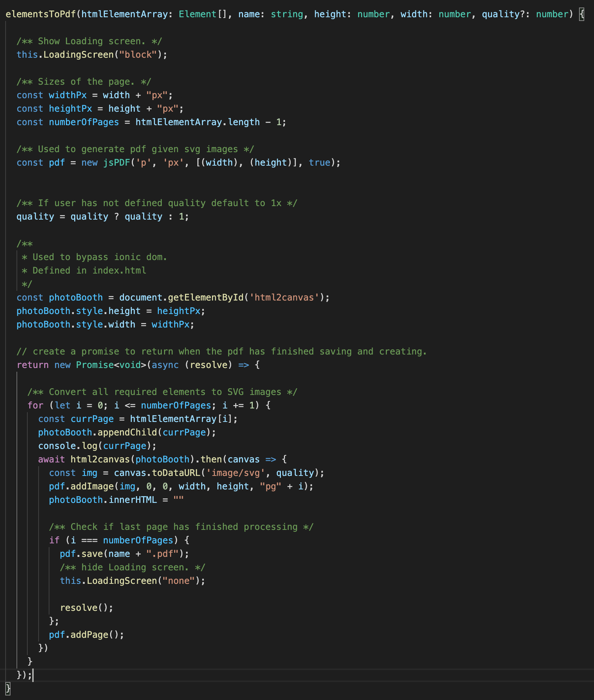The image size is (594, 700).
Task: Click the console.log(currPage) line
Action: 97,446
